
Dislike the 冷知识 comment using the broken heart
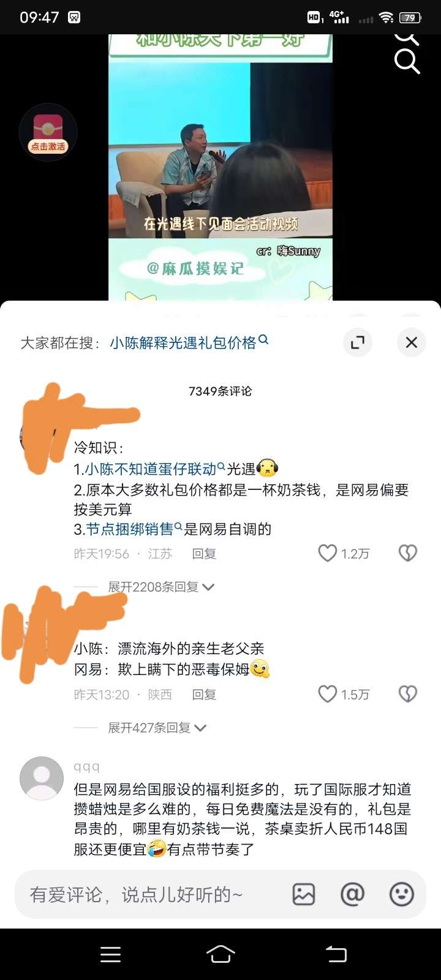[408, 554]
